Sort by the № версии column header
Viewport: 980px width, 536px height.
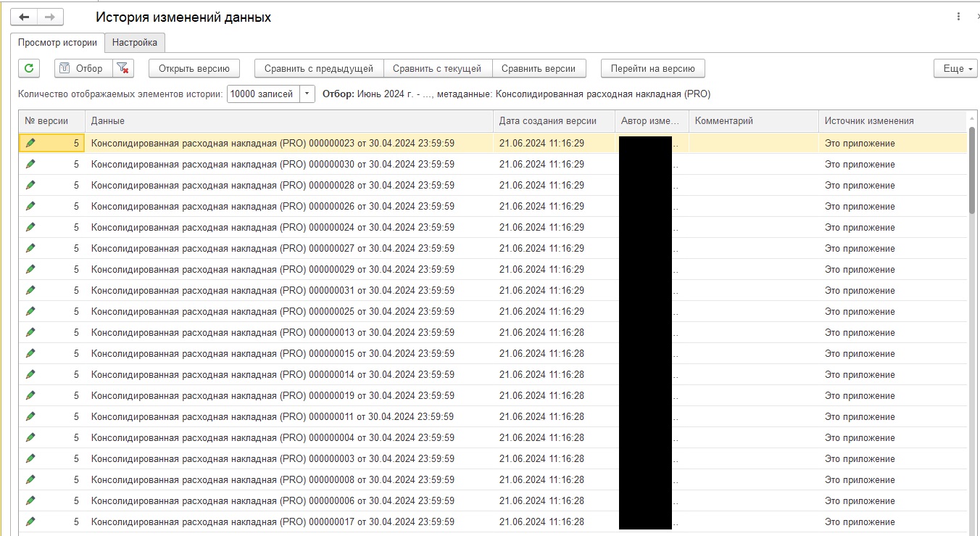click(51, 121)
